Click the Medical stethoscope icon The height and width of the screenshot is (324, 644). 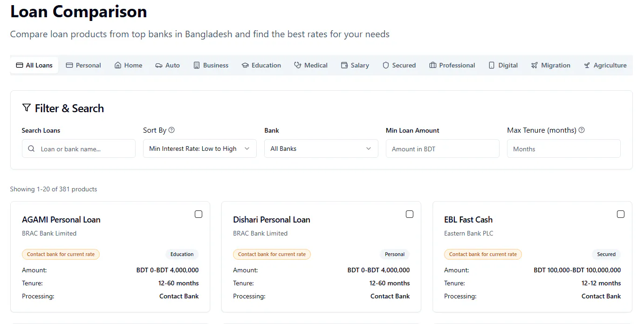(x=298, y=66)
